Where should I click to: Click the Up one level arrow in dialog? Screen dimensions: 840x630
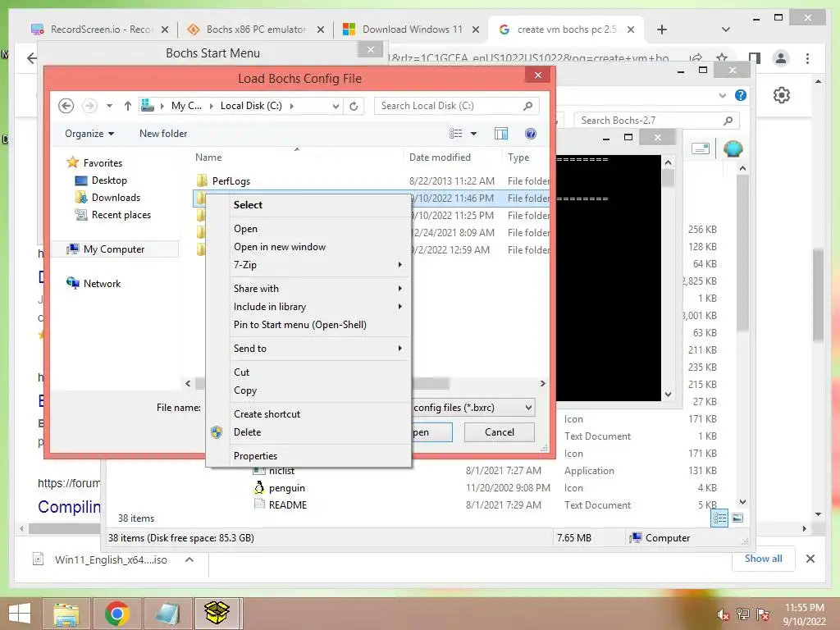pyautogui.click(x=127, y=106)
